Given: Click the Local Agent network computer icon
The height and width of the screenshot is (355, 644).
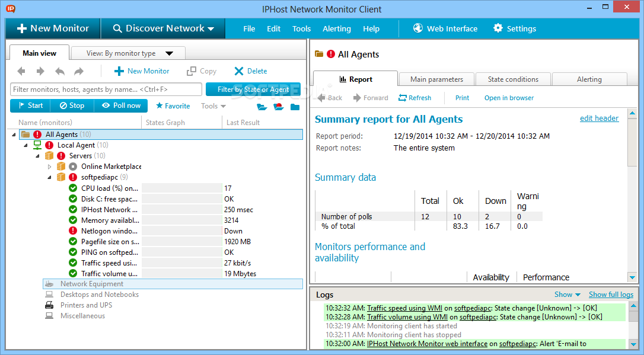Looking at the screenshot, I should (37, 145).
